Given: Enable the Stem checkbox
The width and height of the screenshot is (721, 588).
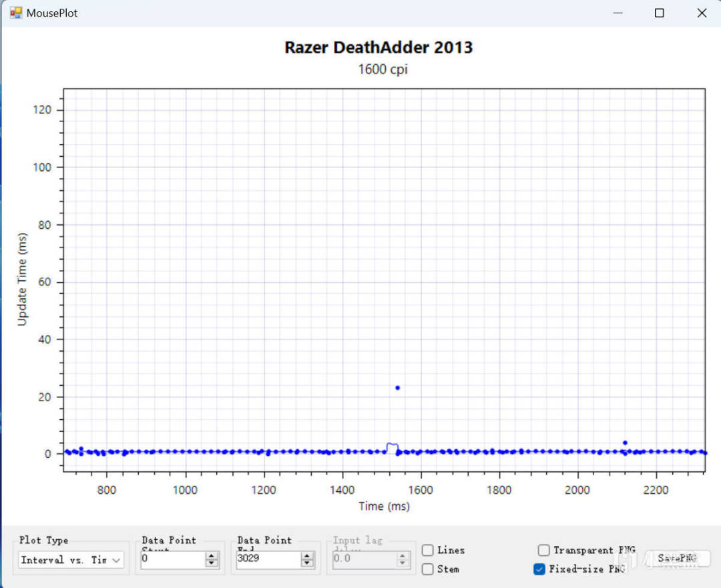Looking at the screenshot, I should coord(428,569).
